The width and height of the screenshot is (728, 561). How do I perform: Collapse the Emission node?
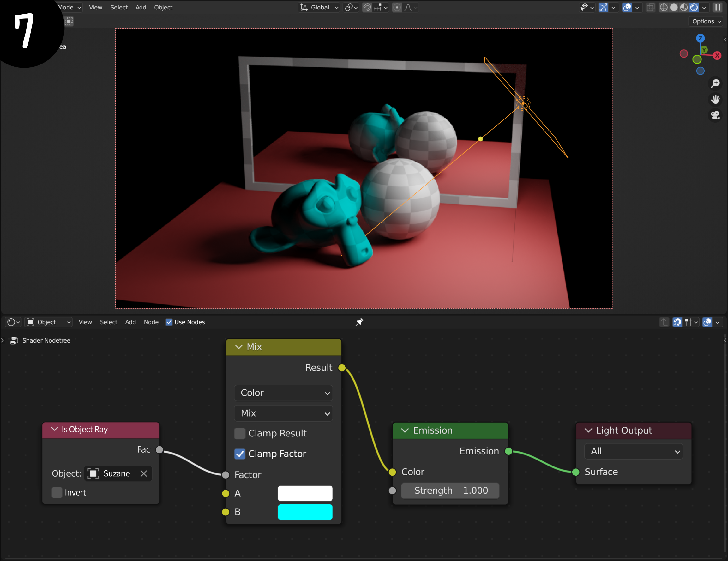[405, 430]
